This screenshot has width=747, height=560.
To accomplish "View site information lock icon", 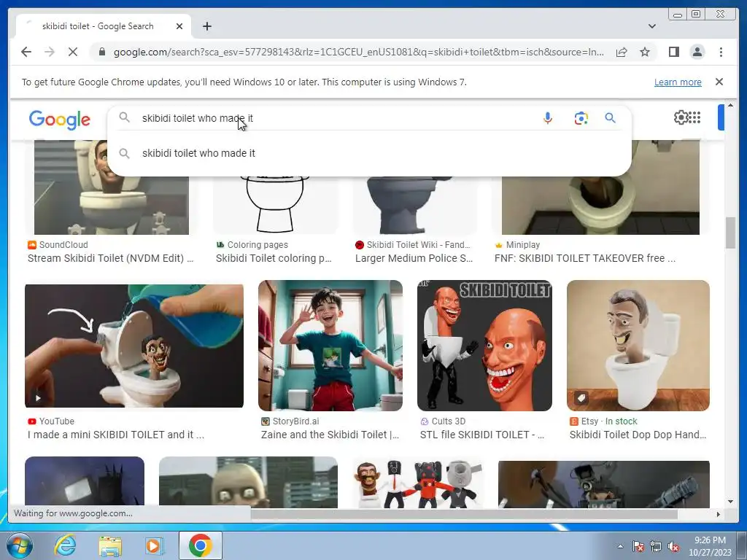I will [x=101, y=52].
